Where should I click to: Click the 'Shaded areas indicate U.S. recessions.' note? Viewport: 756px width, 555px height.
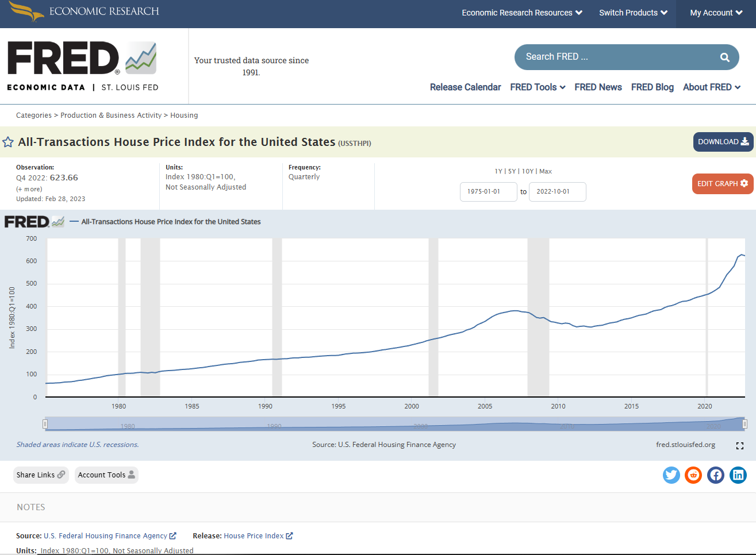[x=78, y=445]
